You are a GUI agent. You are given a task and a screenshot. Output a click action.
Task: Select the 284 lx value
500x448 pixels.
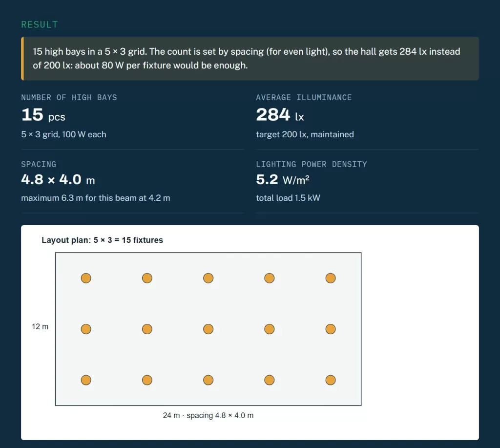[x=280, y=115]
